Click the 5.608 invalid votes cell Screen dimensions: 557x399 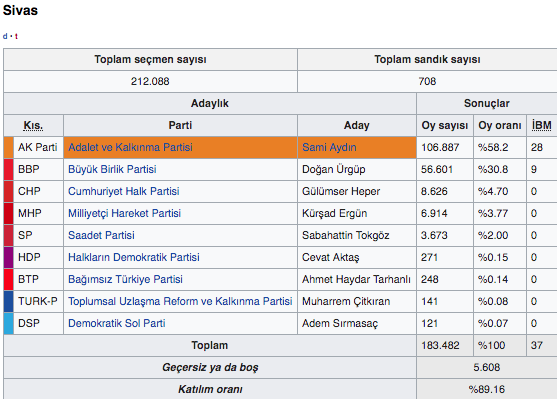pyautogui.click(x=487, y=368)
